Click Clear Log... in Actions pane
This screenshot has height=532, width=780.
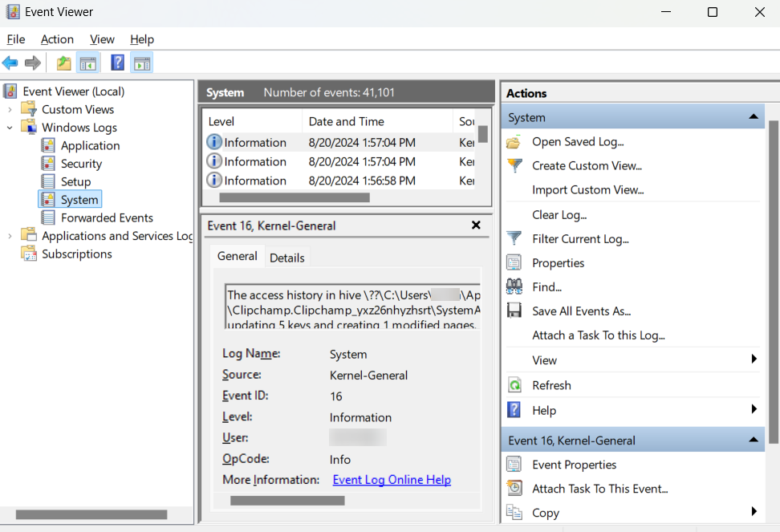[x=559, y=214]
